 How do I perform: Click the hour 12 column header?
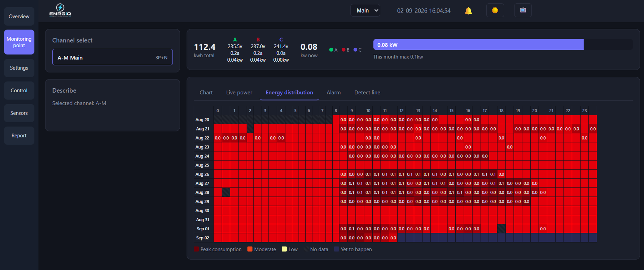pos(401,111)
